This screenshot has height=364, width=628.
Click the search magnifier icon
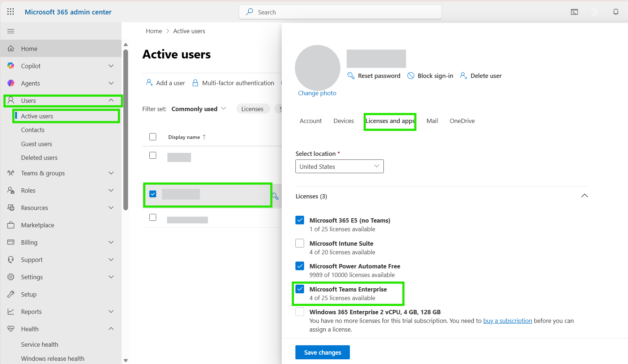250,12
